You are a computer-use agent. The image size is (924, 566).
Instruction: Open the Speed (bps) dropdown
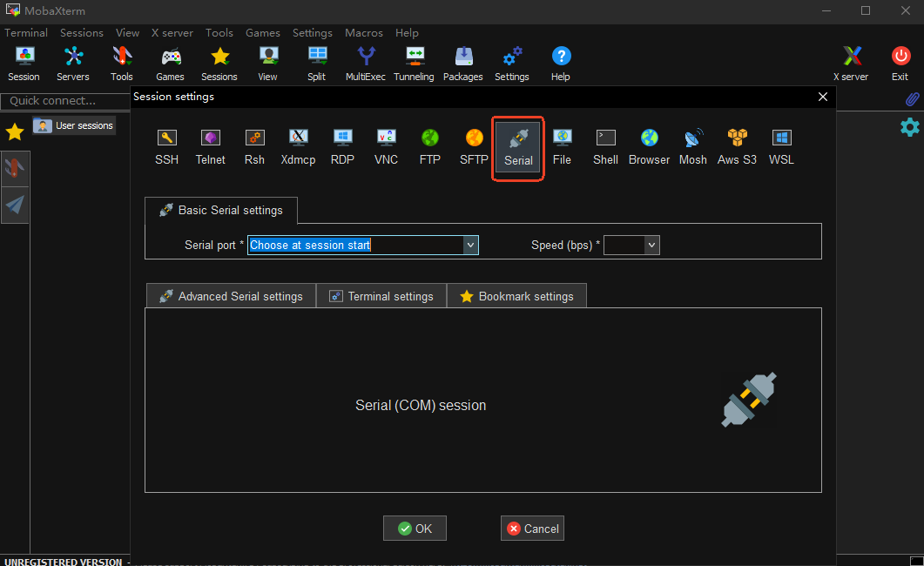point(651,246)
